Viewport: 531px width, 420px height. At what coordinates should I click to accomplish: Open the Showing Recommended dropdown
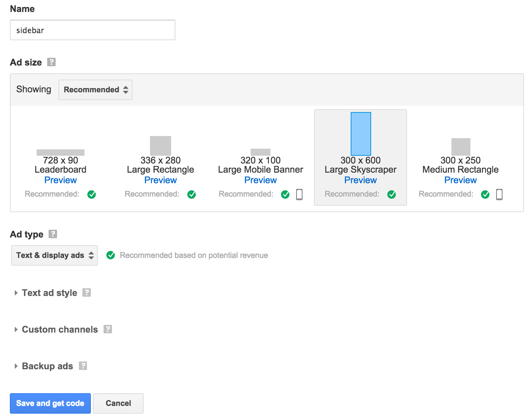tap(95, 90)
